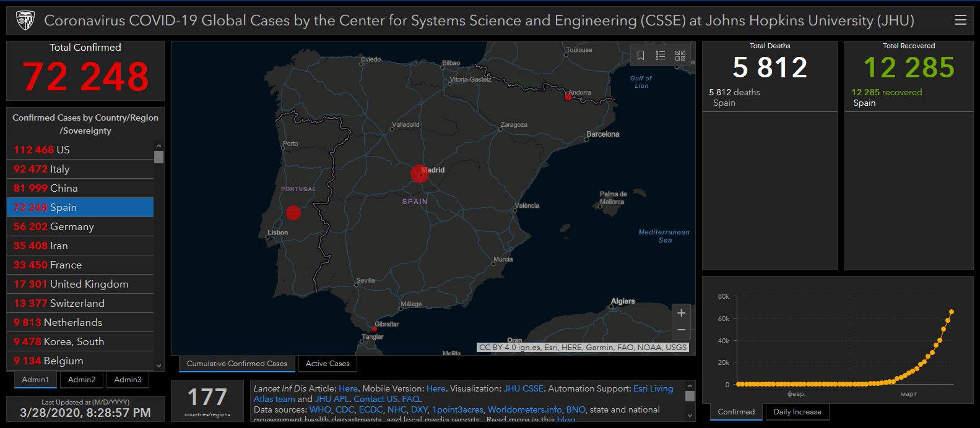Click the red circle over Portugal
Screen dimensions: 980x428
[293, 213]
